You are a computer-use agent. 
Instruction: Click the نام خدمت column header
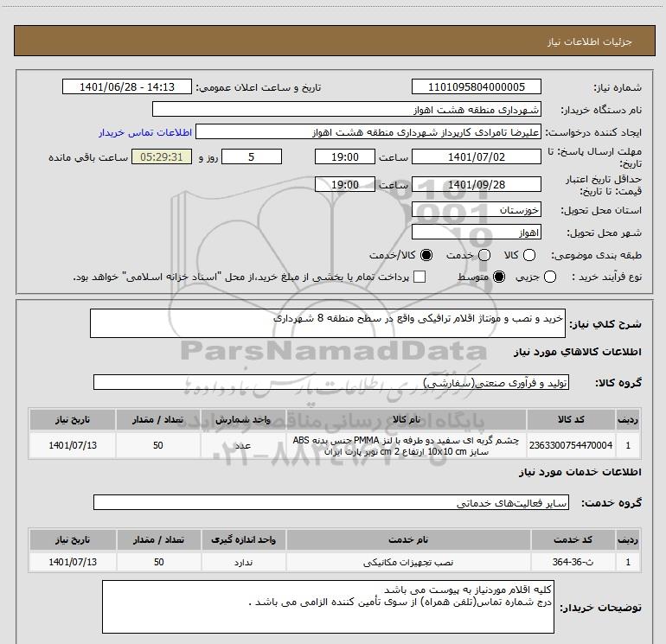(408, 539)
